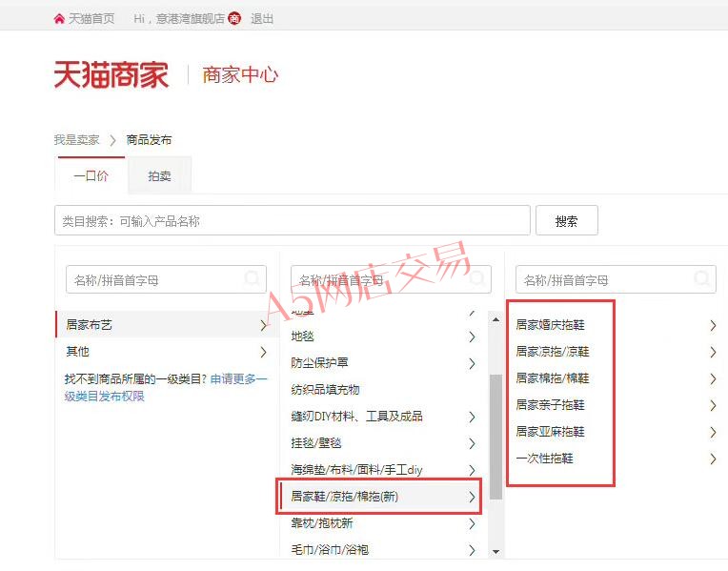Select 居家布艺 category
728x571 pixels.
(166, 324)
